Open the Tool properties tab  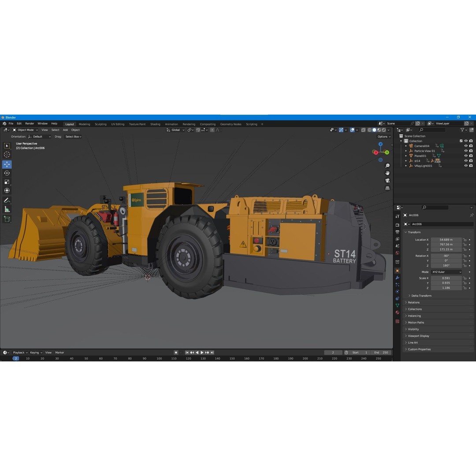click(398, 216)
